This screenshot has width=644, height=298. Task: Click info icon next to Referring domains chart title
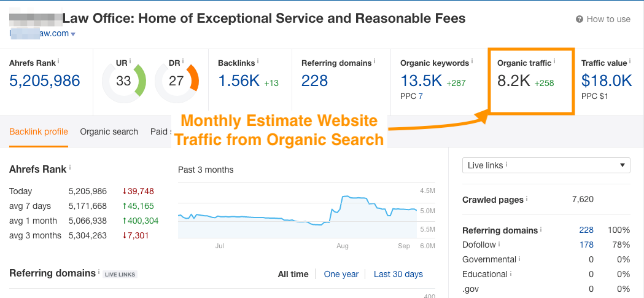pos(99,272)
